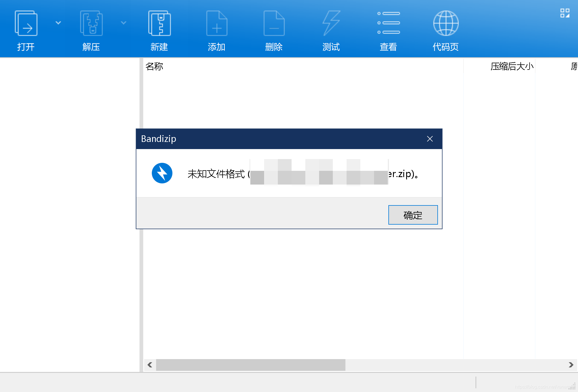Click the 删除 (Delete) file icon
The height and width of the screenshot is (392, 578).
click(x=274, y=23)
